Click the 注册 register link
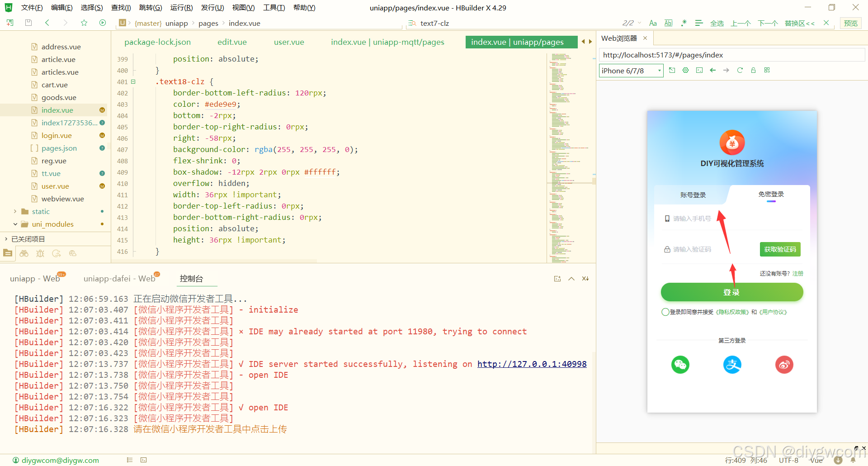This screenshot has width=868, height=466. click(798, 273)
